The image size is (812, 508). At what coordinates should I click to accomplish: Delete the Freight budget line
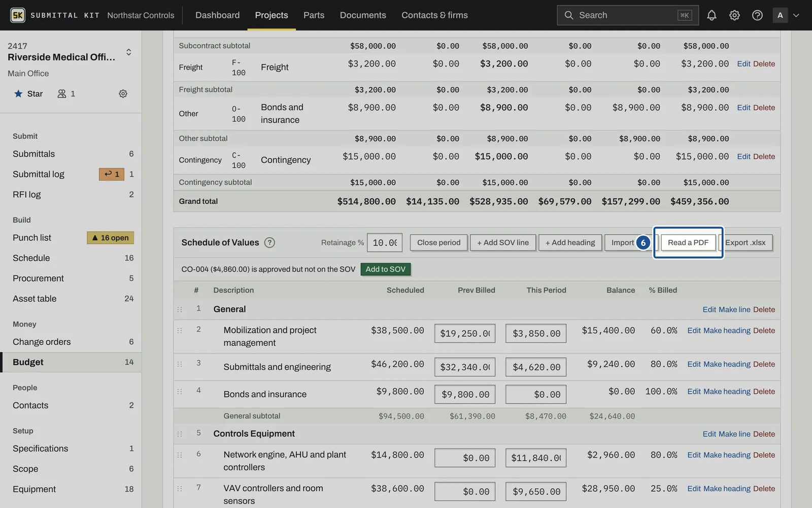(x=764, y=64)
